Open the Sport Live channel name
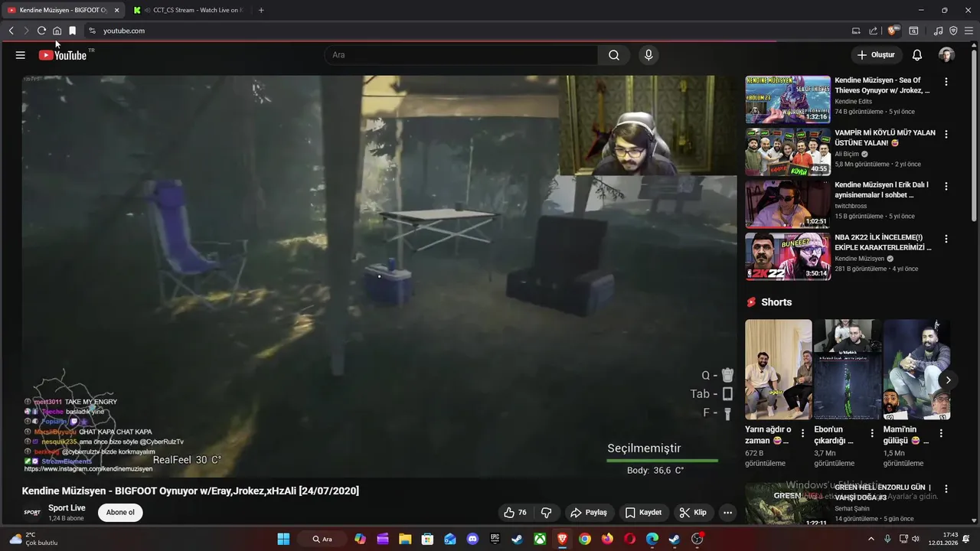The image size is (980, 551). (67, 508)
